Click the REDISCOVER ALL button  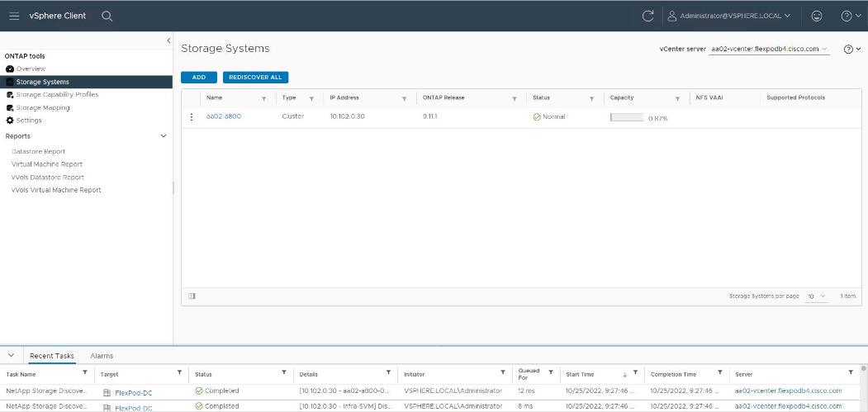coord(256,78)
